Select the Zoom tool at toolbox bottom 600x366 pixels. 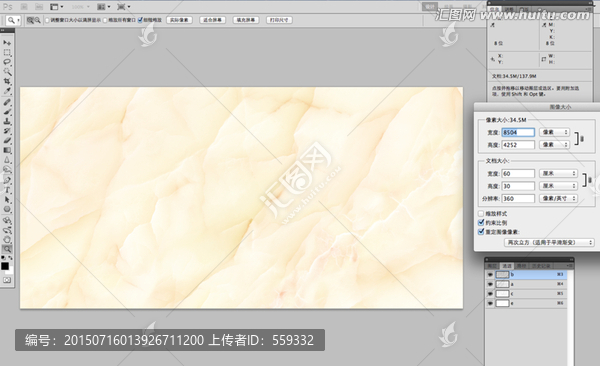7,249
